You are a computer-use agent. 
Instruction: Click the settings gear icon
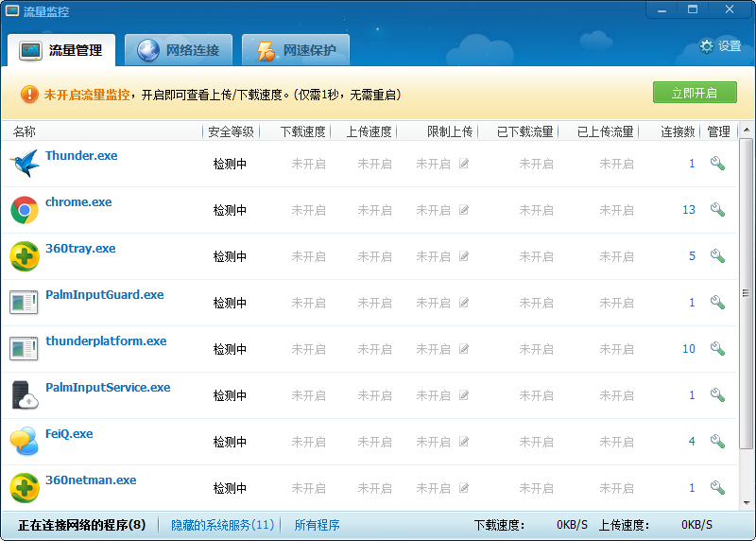coord(706,45)
